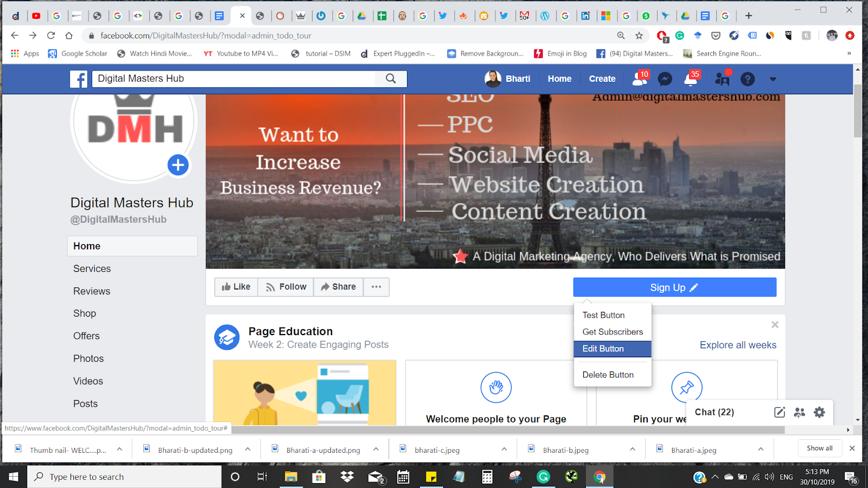Expand options for bharati-c.jpeg download
The width and height of the screenshot is (868, 488).
tap(504, 450)
